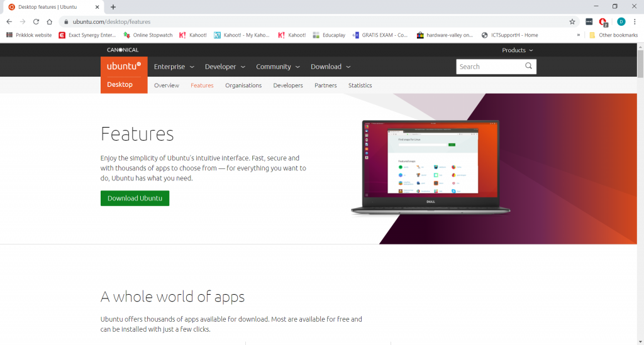Go to the browser home icon
Image resolution: width=644 pixels, height=345 pixels.
(49, 22)
